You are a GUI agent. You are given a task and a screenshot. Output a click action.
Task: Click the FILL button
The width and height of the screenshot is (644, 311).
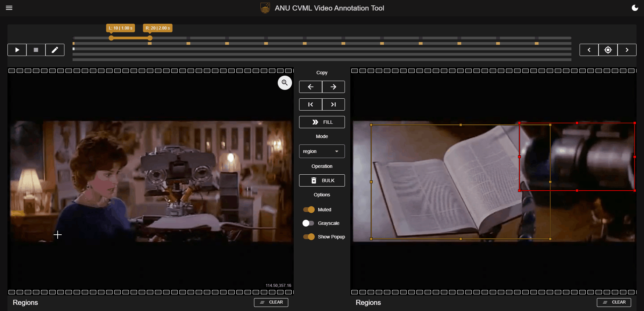point(322,122)
